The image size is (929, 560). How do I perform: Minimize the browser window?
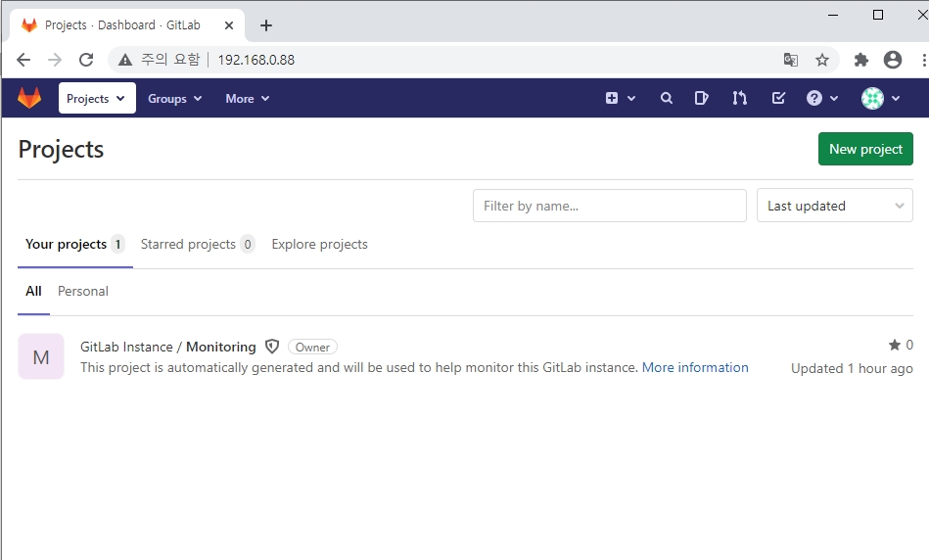(x=833, y=15)
